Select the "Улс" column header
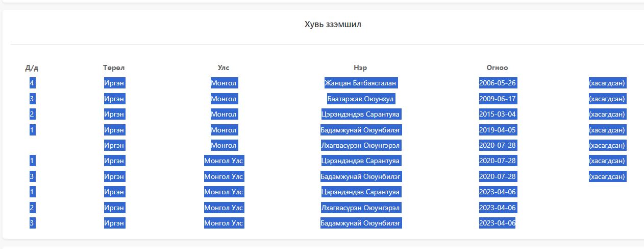The height and width of the screenshot is (249, 644). [224, 67]
